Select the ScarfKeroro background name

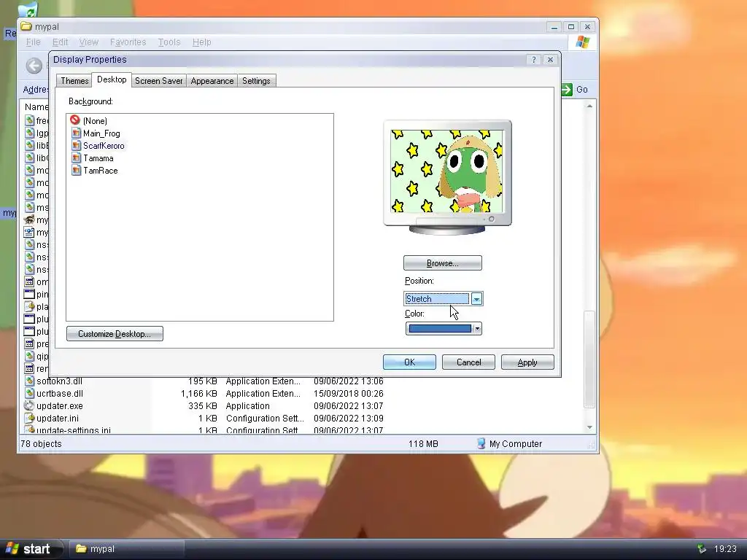pyautogui.click(x=104, y=146)
